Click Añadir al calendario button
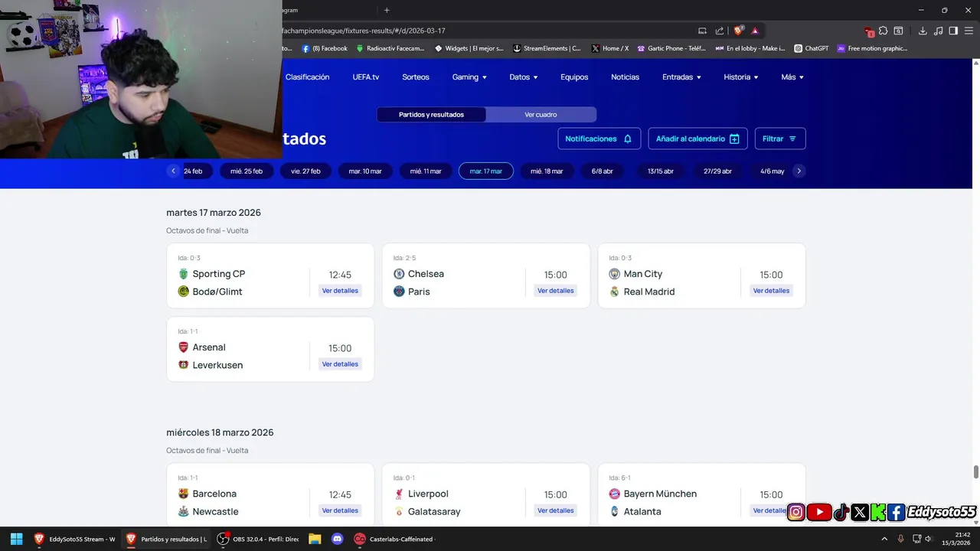 (x=697, y=139)
